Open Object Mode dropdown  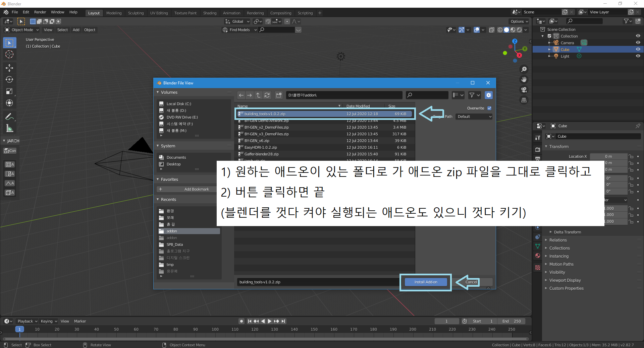coord(22,30)
